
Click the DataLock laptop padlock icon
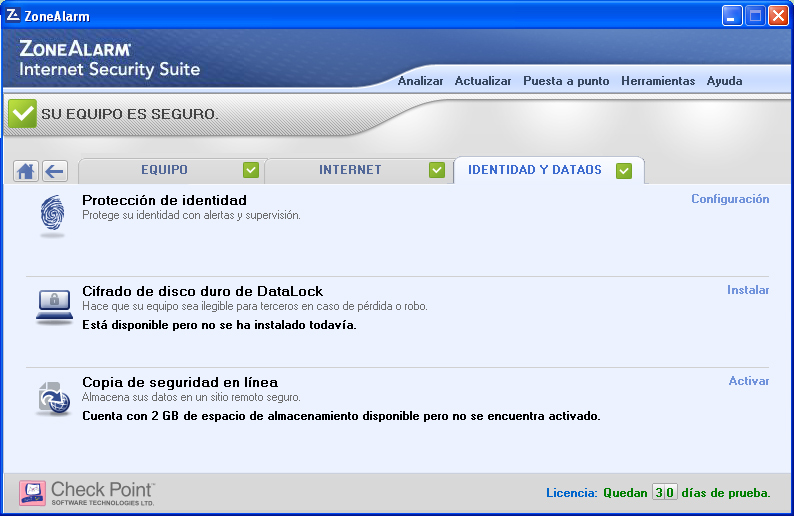click(54, 307)
